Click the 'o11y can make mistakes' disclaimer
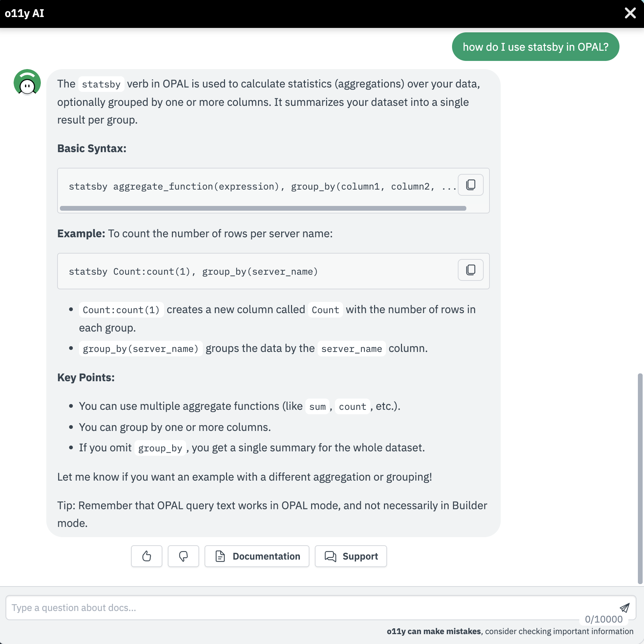This screenshot has height=644, width=644. (510, 631)
